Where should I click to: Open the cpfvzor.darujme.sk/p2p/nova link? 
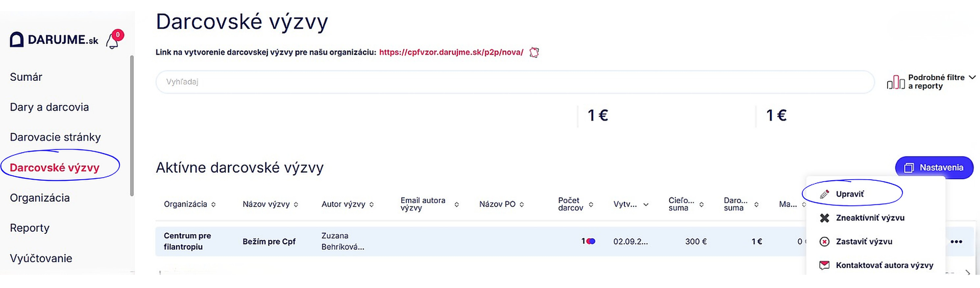coord(451,52)
